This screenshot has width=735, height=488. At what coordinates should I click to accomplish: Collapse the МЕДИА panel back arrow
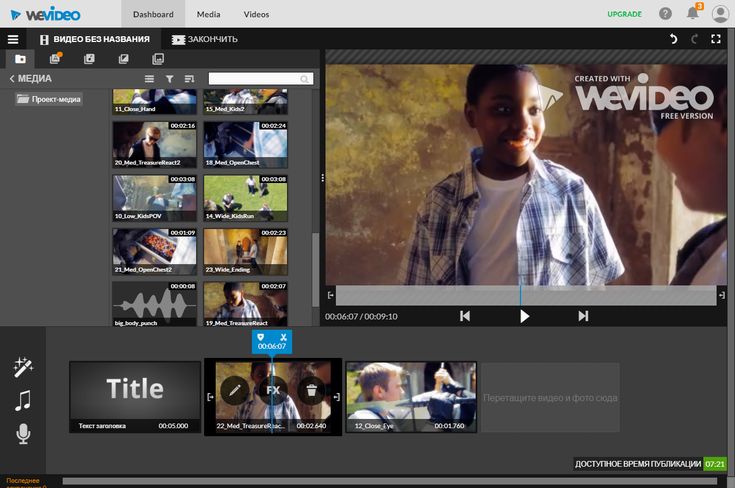(x=12, y=78)
